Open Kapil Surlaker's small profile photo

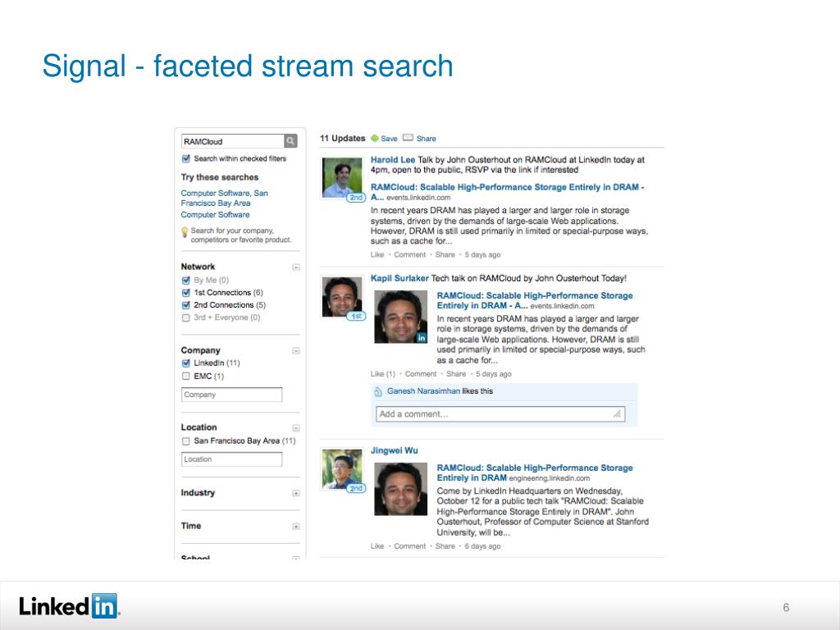(x=342, y=297)
